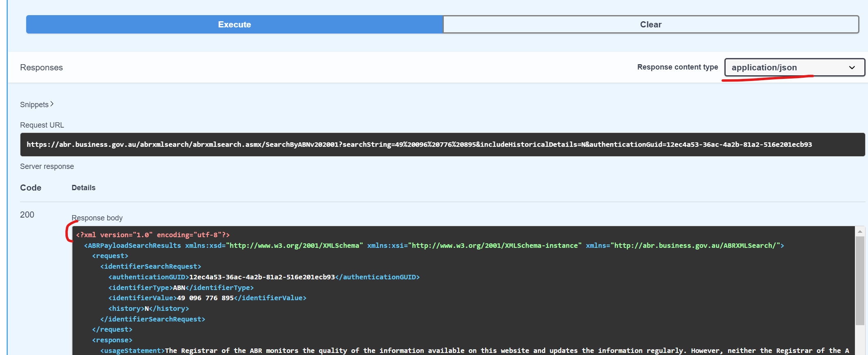Open the application/json content type dropdown
The width and height of the screenshot is (868, 355).
(x=794, y=67)
